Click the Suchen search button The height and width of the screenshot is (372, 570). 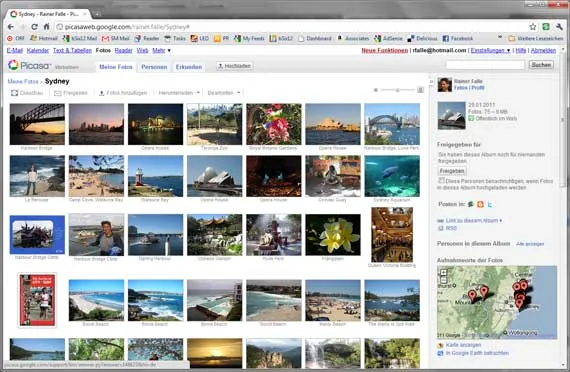coord(541,65)
